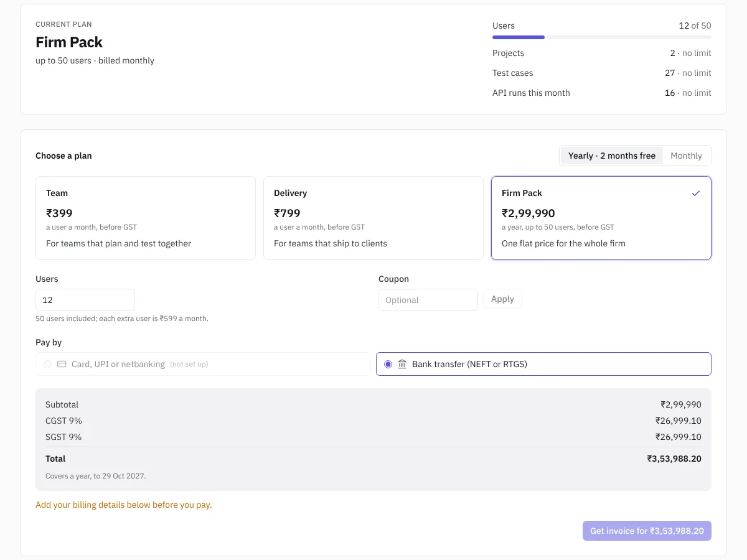Click the Test cases usage row label
The width and height of the screenshot is (747, 560).
point(512,73)
